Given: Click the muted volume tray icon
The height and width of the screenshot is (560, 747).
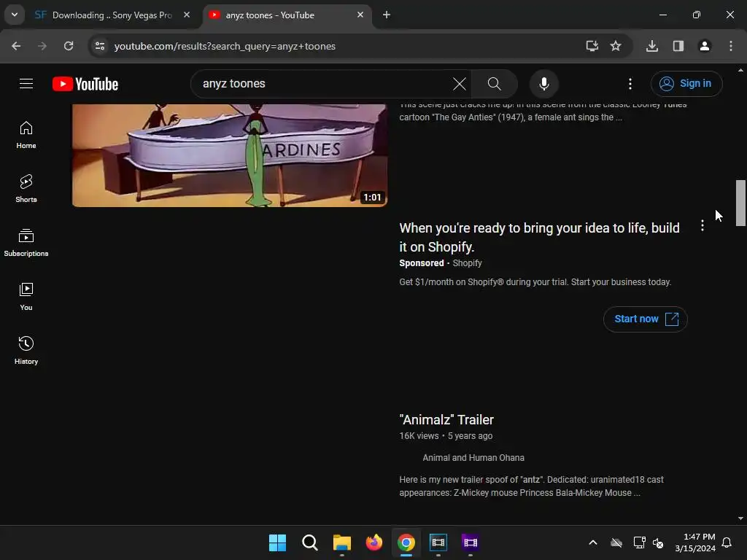Looking at the screenshot, I should 658,542.
